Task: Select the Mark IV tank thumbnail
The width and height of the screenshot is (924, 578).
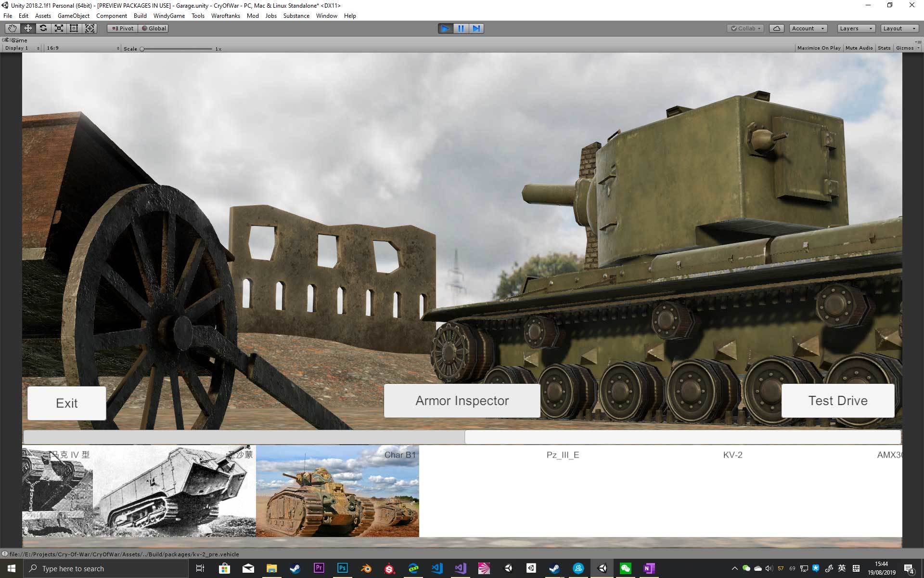Action: coord(57,491)
